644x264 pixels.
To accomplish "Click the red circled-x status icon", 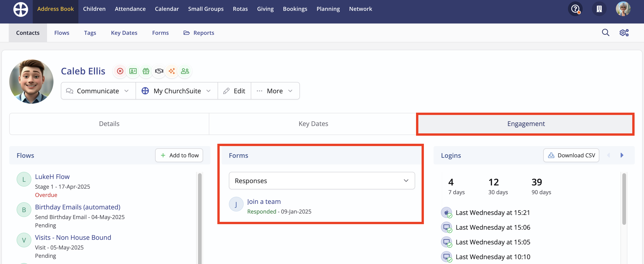I will [120, 71].
